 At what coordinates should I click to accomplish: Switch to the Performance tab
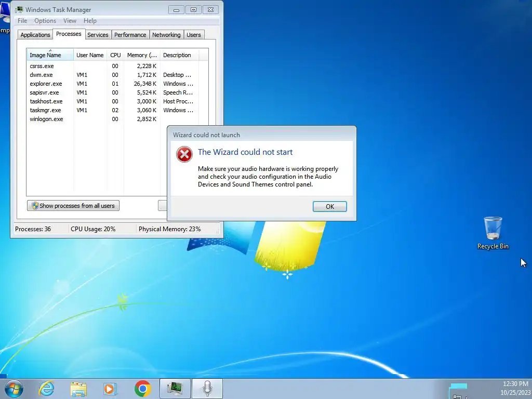[130, 35]
